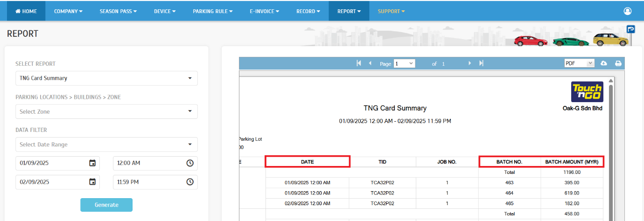
Task: Open clock picker for 12:00 AM time
Action: click(190, 163)
